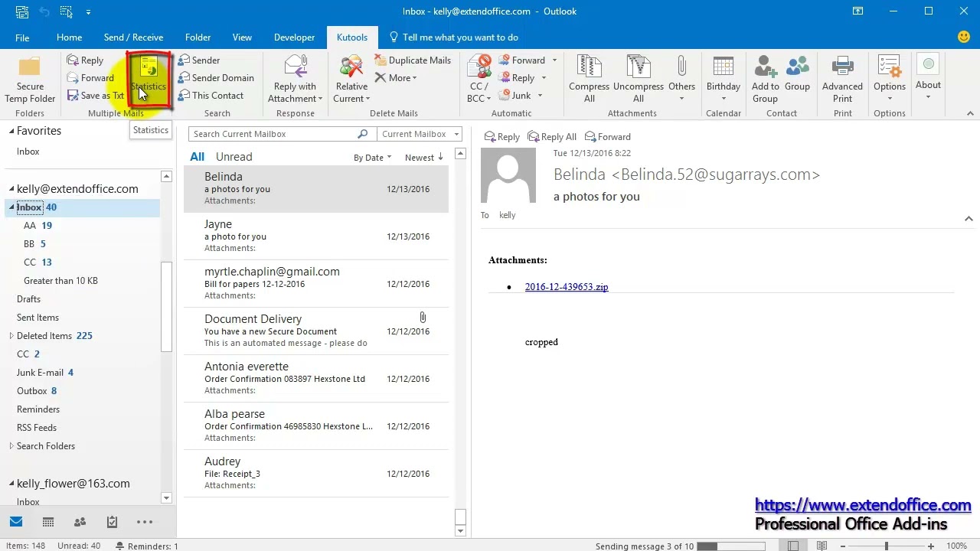The width and height of the screenshot is (980, 551).
Task: Show All messages filter
Action: coord(197,157)
